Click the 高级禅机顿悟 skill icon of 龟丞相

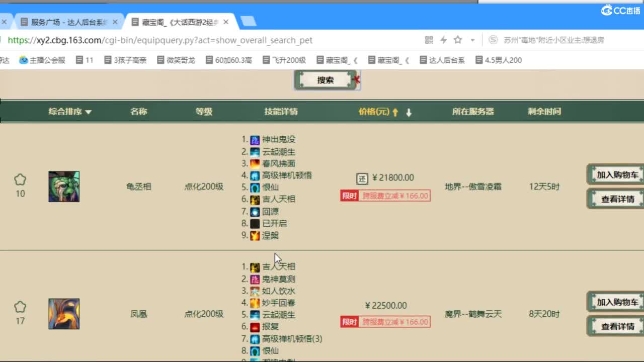[x=255, y=175]
